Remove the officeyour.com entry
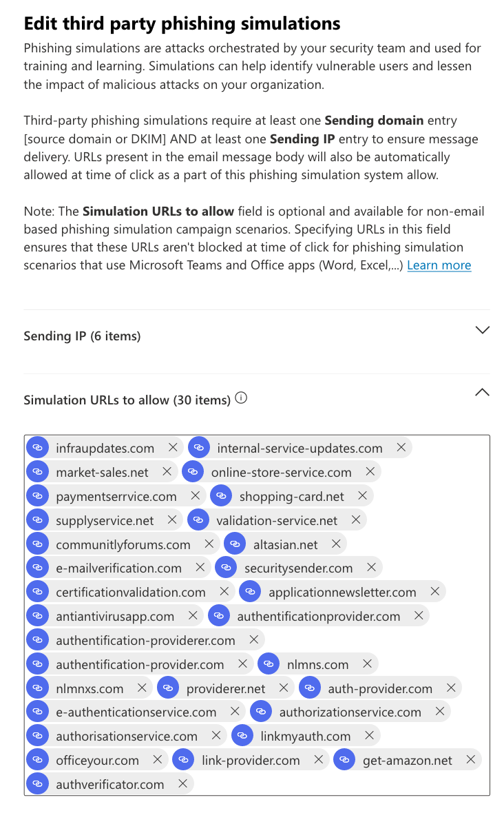 click(158, 760)
